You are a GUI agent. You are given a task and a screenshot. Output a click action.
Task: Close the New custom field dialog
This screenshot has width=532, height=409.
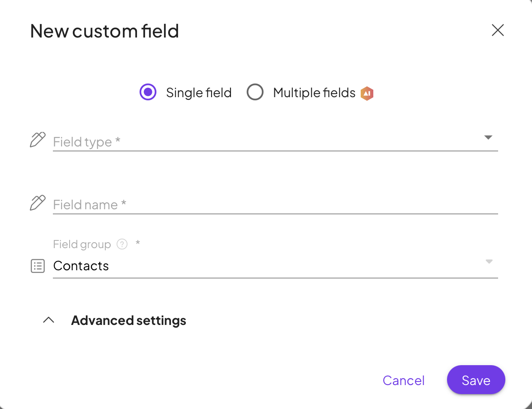(x=498, y=30)
